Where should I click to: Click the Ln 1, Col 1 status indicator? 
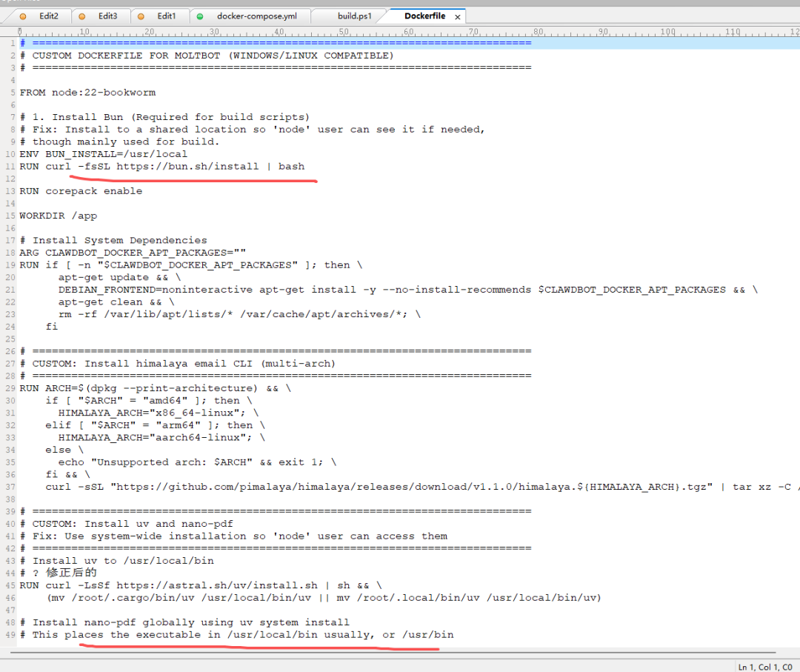pyautogui.click(x=766, y=667)
